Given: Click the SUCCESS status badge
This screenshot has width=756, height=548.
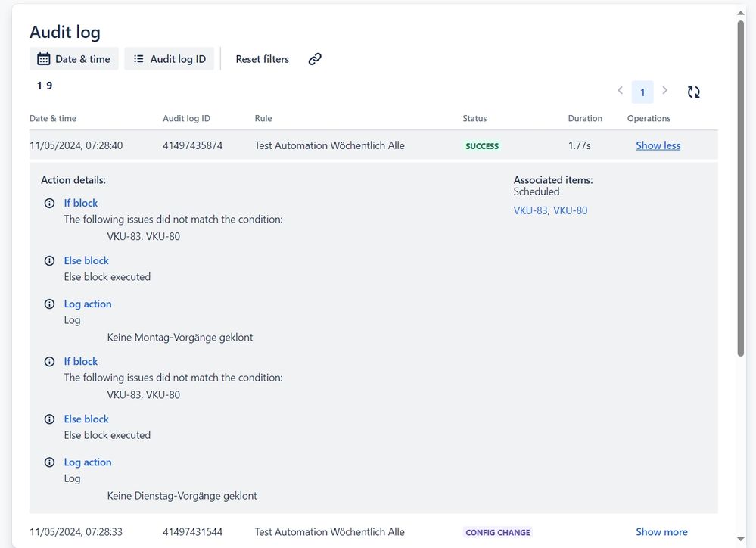Looking at the screenshot, I should (481, 145).
